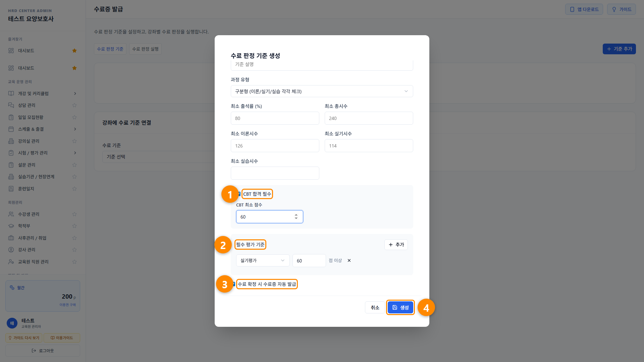
Task: Click the 추가 button in 필수 평가 기준
Action: [x=396, y=245]
